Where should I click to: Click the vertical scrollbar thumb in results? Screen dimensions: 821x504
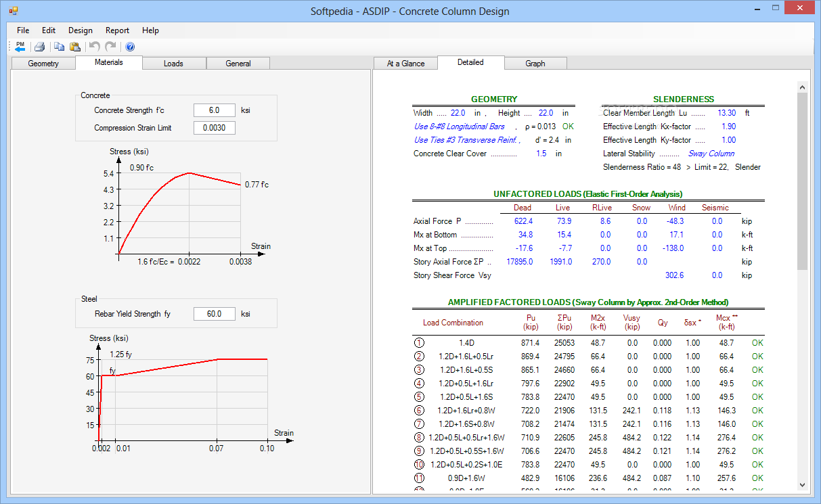(802, 181)
